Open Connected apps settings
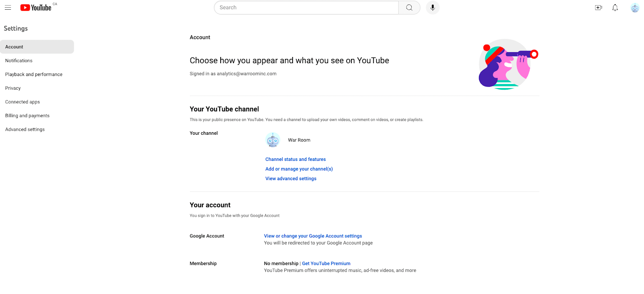644x294 pixels. click(23, 102)
